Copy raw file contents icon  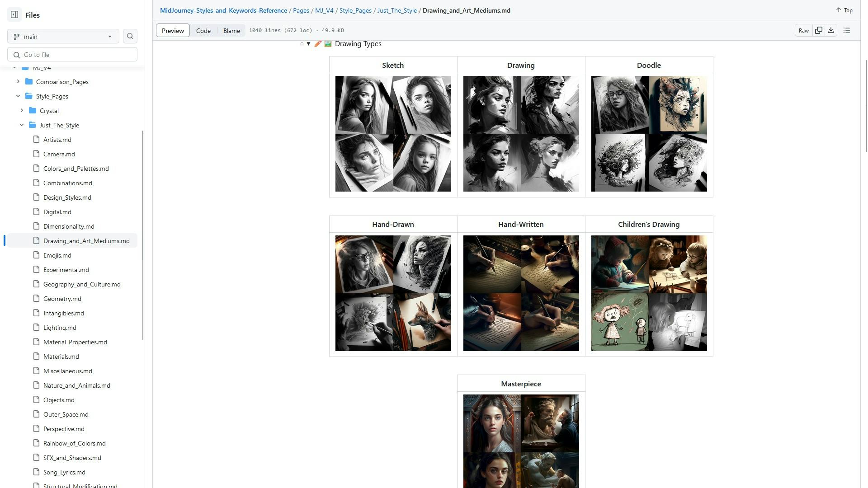click(819, 31)
